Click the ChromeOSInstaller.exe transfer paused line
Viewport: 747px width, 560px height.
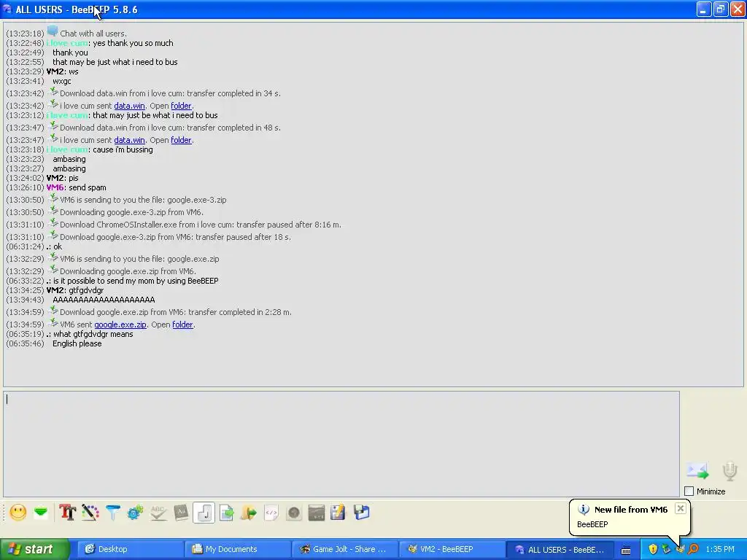201,225
